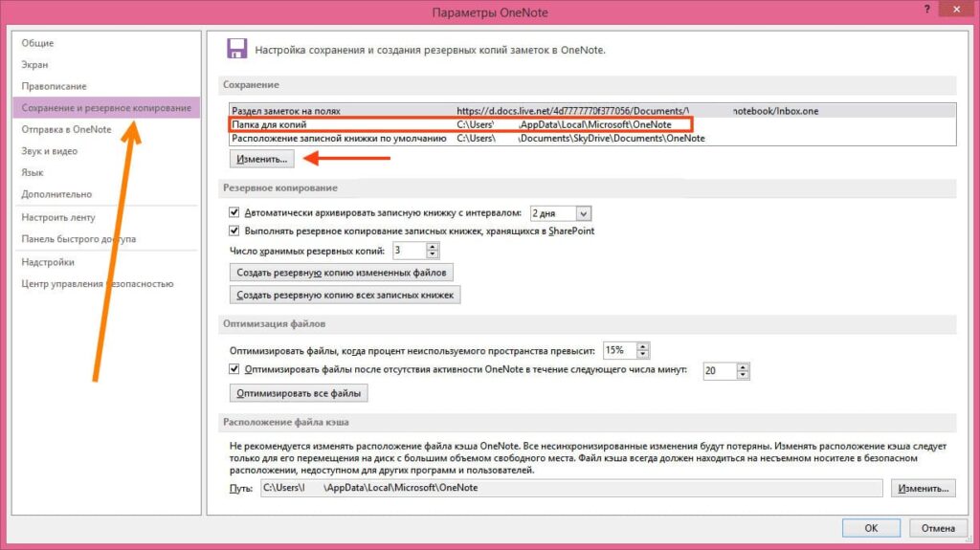Open Центр управления безопасностью category

coord(98,284)
